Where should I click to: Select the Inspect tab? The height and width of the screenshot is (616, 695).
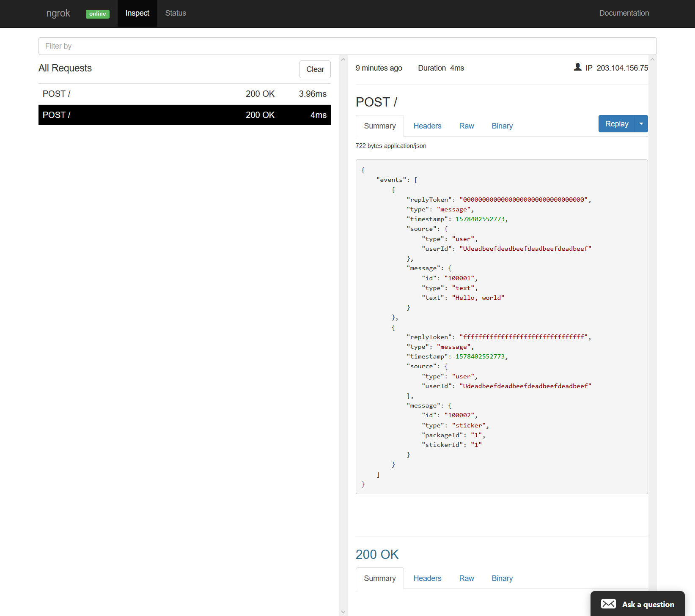[137, 13]
